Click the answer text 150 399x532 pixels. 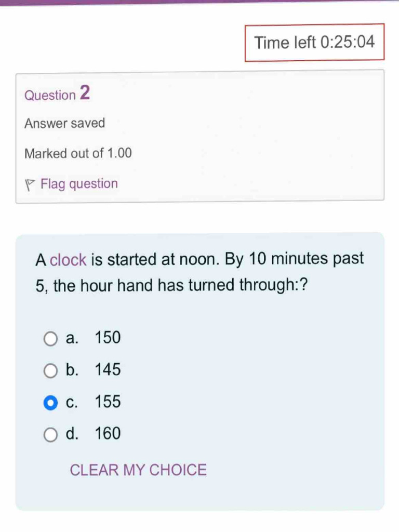coord(108,338)
